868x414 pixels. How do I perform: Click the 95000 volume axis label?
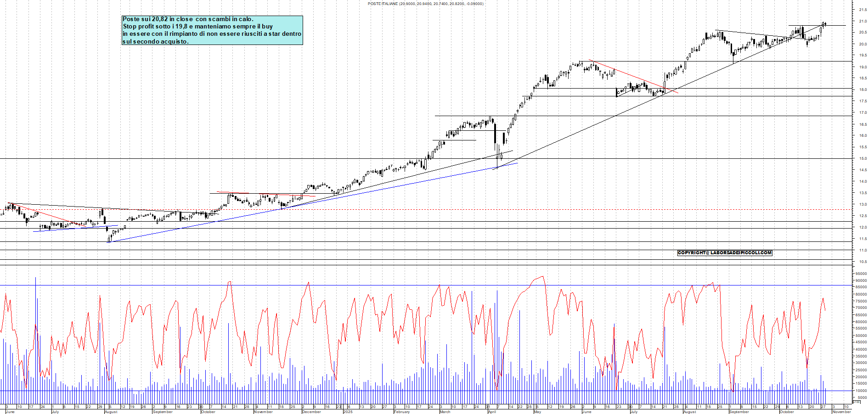coord(861,274)
